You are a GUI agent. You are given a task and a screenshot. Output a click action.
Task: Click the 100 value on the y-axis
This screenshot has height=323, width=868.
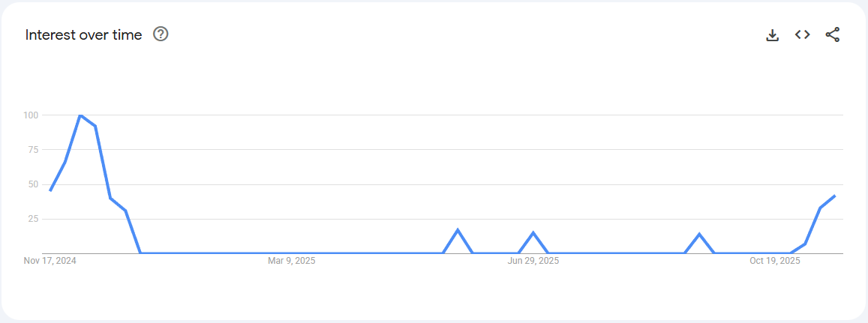[x=31, y=115]
